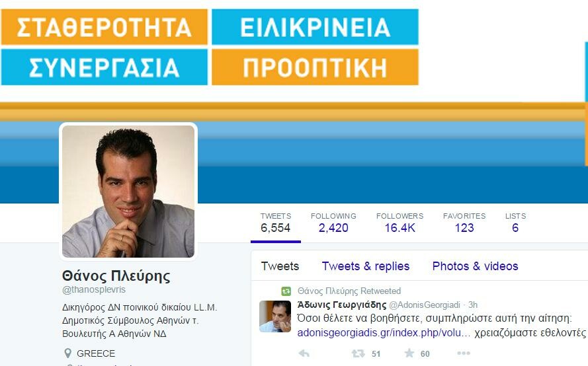Click the @AdonisGeorgiadi handle

click(x=425, y=305)
